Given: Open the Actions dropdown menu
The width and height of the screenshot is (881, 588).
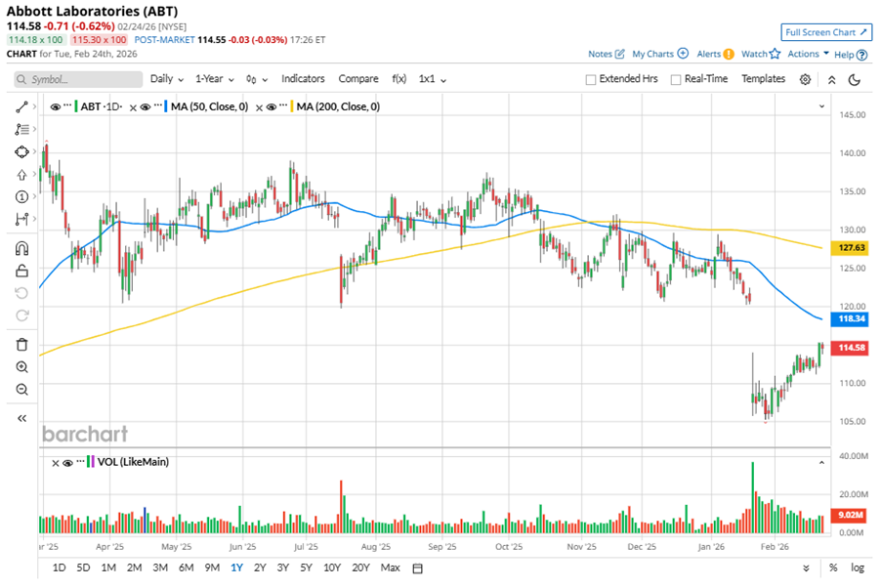Looking at the screenshot, I should pos(808,54).
